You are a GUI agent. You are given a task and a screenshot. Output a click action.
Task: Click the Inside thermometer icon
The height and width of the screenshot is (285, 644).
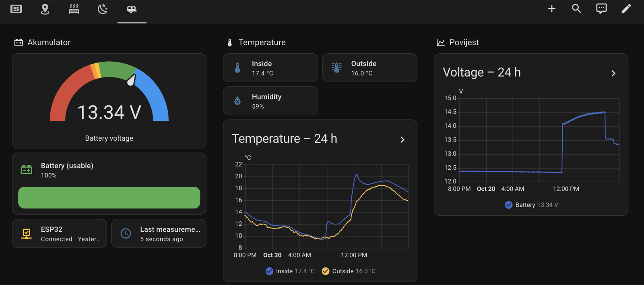click(237, 68)
